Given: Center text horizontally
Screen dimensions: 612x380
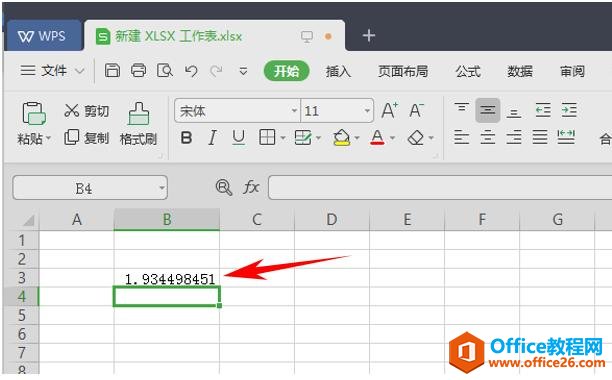Looking at the screenshot, I should pyautogui.click(x=488, y=137).
